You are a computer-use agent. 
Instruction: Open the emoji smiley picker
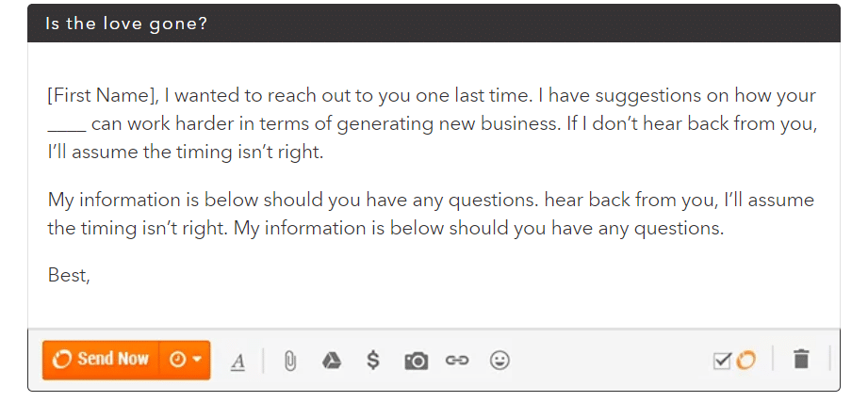pyautogui.click(x=500, y=361)
